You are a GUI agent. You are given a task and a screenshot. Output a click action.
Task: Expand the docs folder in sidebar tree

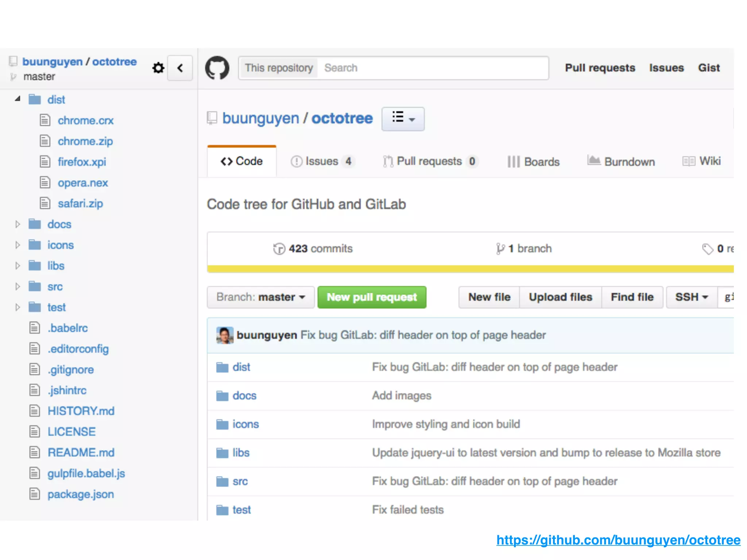[x=17, y=224]
